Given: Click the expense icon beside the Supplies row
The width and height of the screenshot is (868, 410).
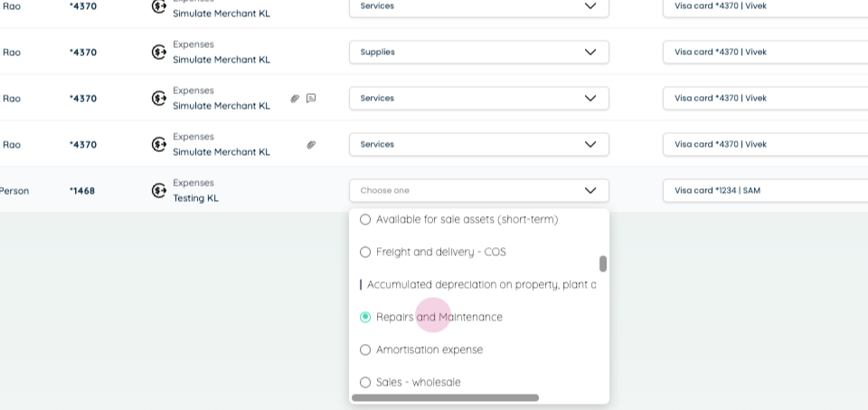Looking at the screenshot, I should point(159,52).
